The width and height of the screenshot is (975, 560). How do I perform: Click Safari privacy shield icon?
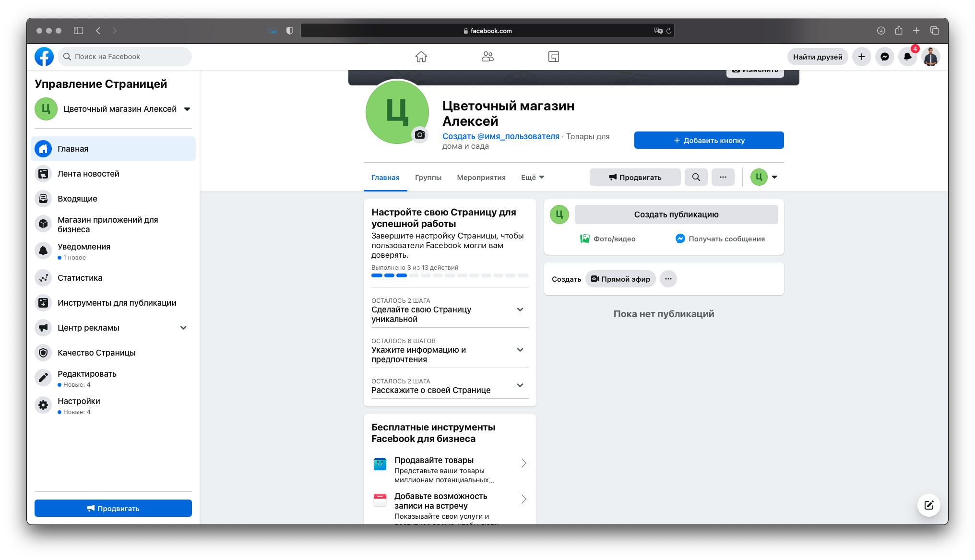[x=289, y=31]
